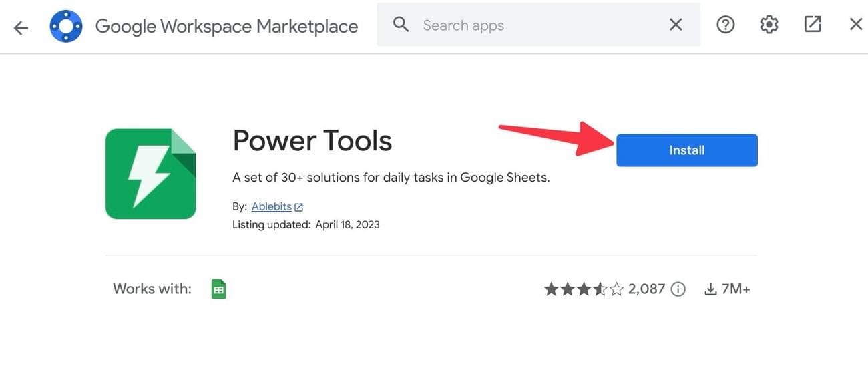Click external-link icon beside Ablebits

coord(299,208)
